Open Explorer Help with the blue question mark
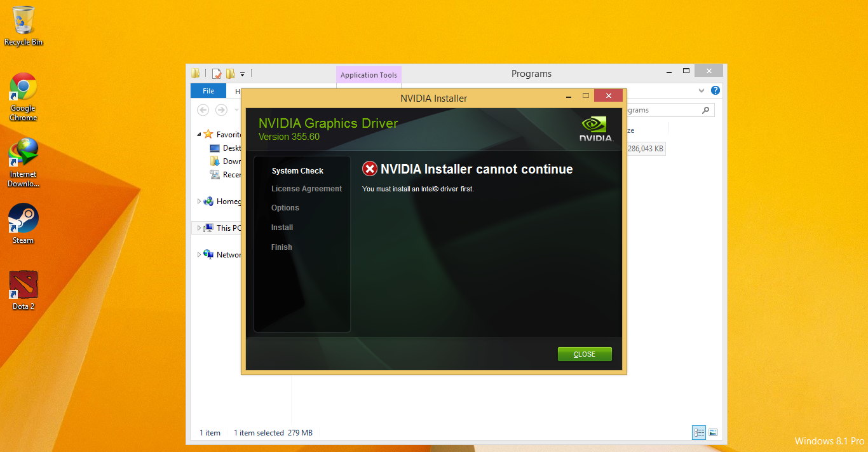 click(715, 91)
